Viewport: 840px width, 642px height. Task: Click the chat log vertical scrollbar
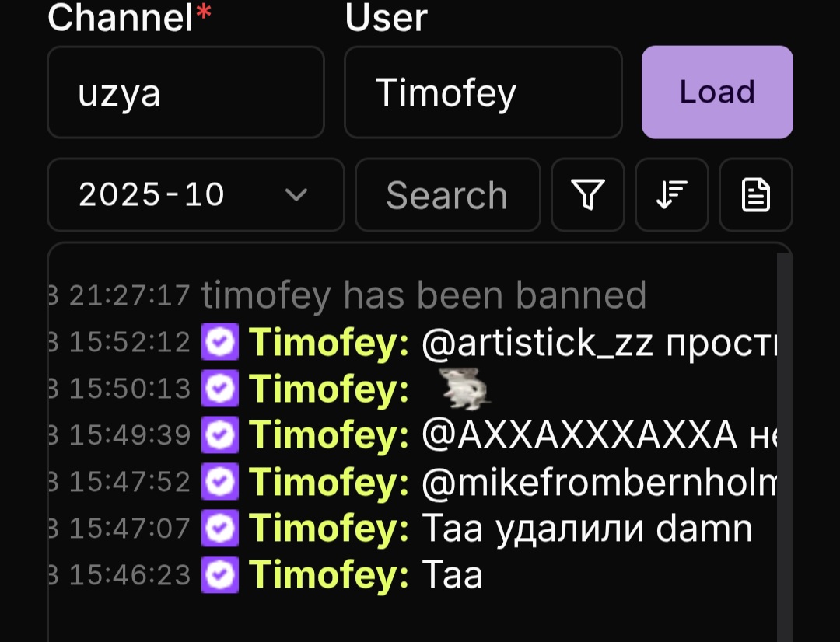[x=784, y=443]
